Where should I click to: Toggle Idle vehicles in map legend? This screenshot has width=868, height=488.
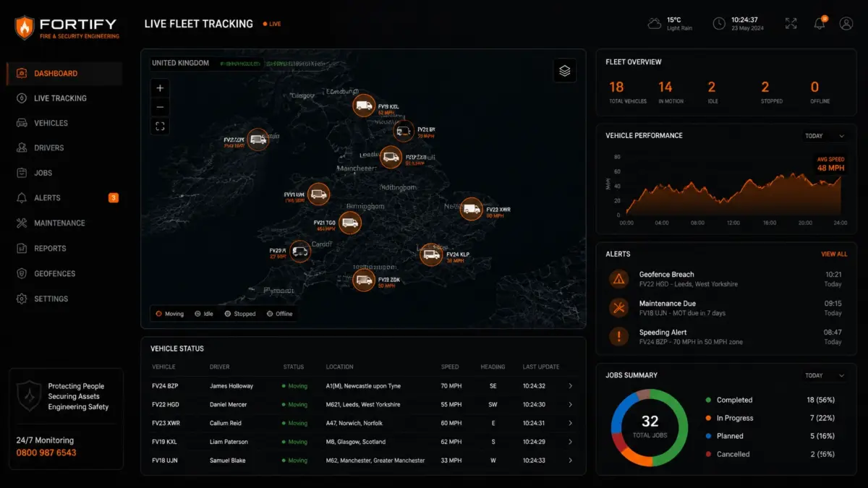coord(204,314)
